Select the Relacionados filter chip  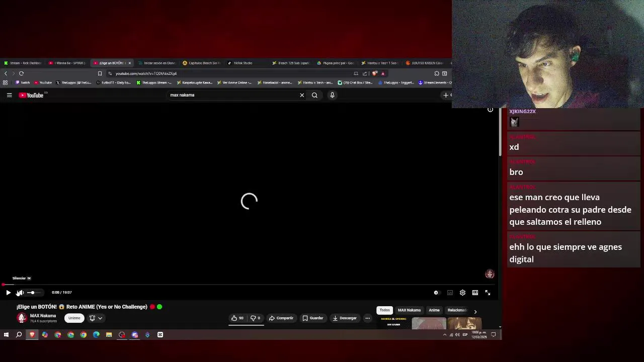[x=457, y=310]
